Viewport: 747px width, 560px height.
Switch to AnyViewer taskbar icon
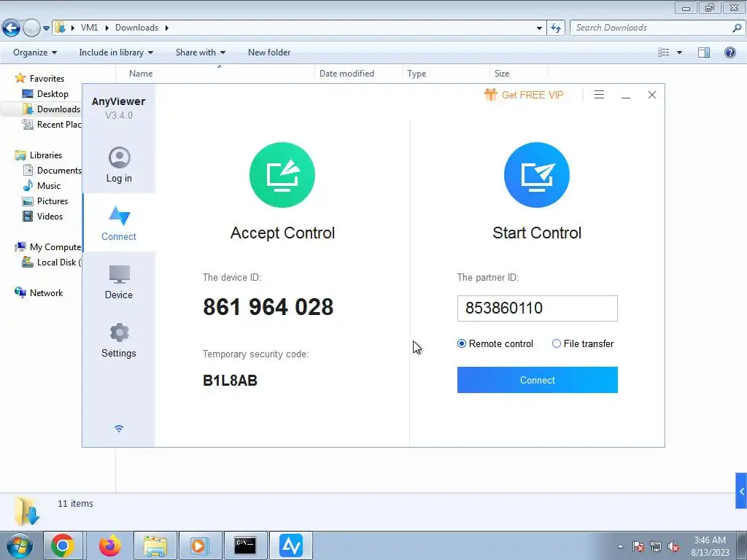pos(291,545)
